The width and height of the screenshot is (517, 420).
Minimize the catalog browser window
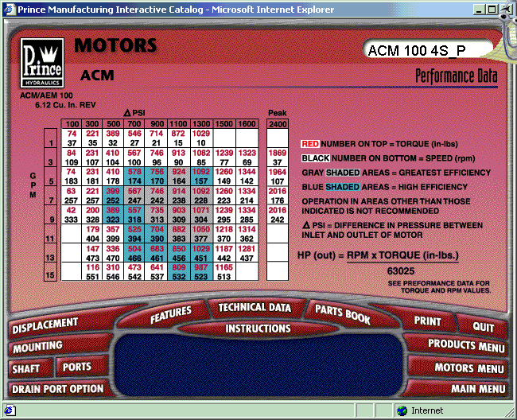(x=479, y=9)
